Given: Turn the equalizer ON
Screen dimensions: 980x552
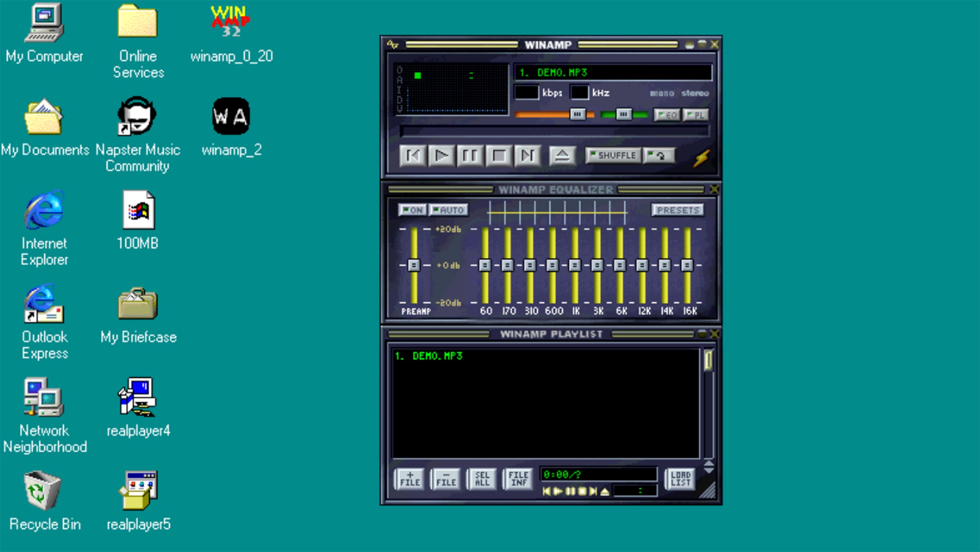Looking at the screenshot, I should pyautogui.click(x=412, y=210).
